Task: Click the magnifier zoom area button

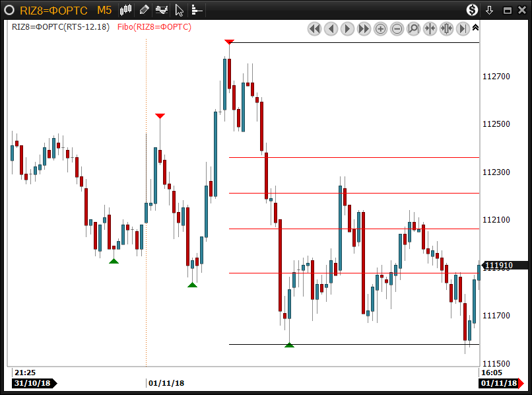Action: click(x=414, y=29)
